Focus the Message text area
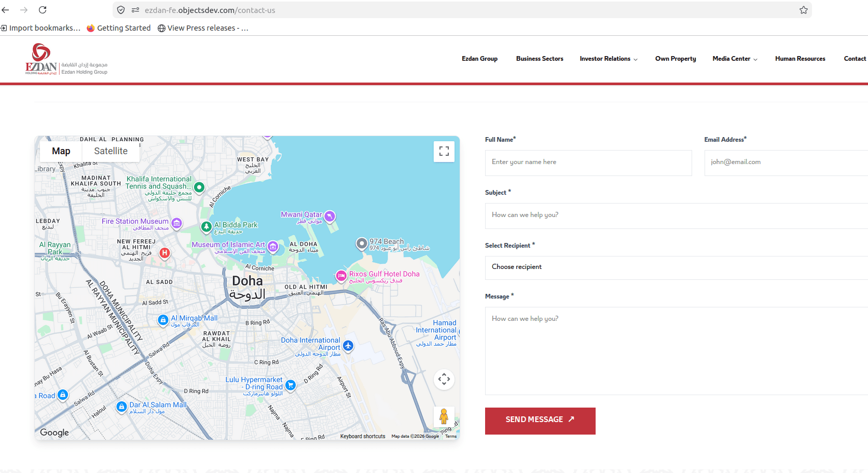This screenshot has height=473, width=868. point(677,351)
